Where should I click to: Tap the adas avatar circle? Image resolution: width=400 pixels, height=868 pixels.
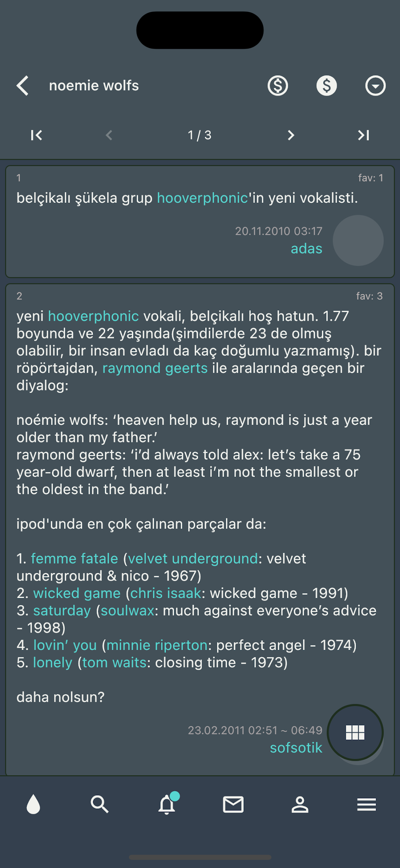pyautogui.click(x=358, y=240)
